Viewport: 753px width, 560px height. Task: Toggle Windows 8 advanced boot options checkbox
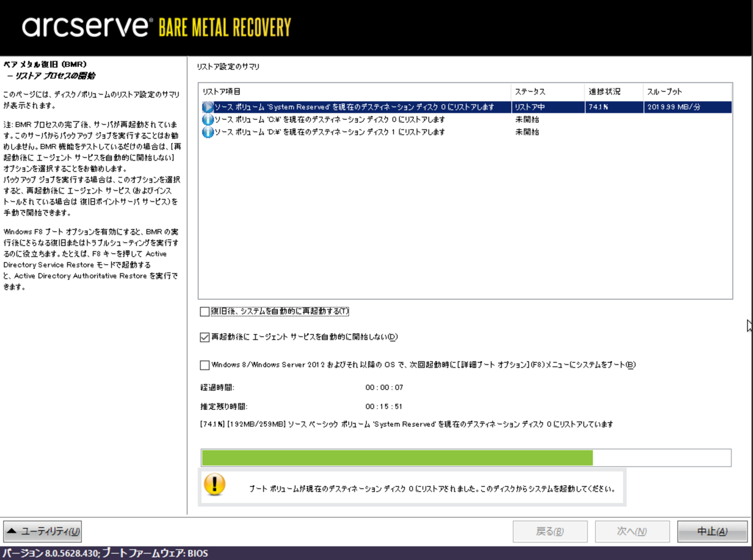(205, 365)
